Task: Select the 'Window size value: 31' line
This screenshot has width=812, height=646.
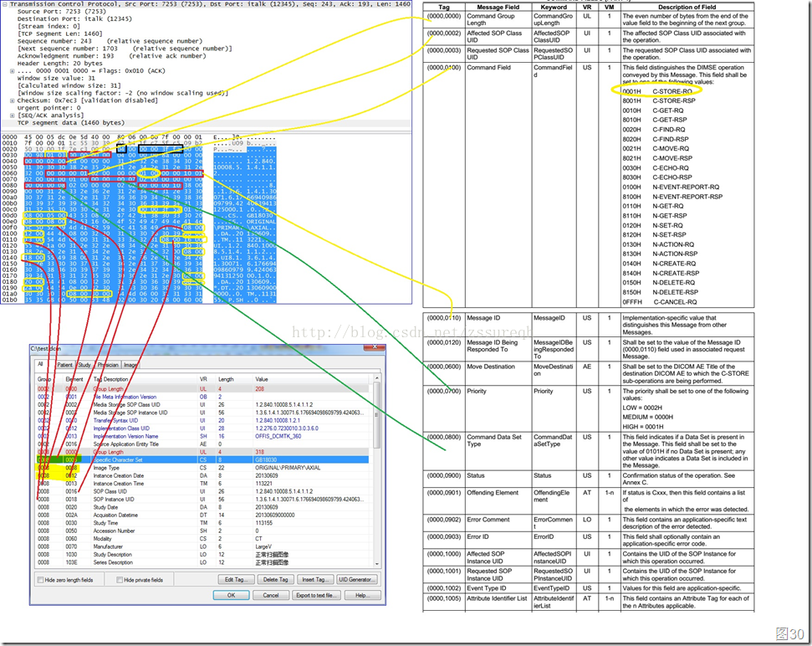Action: (x=56, y=78)
